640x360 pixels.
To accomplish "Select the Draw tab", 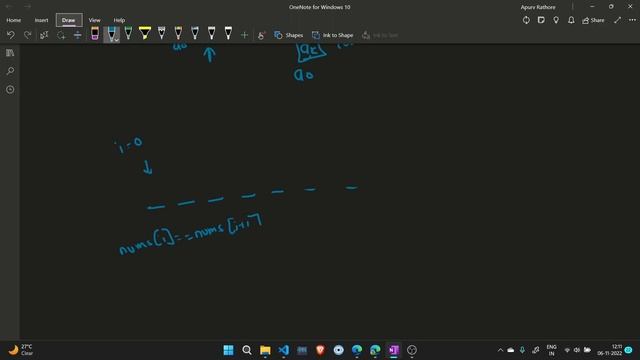I will [69, 20].
